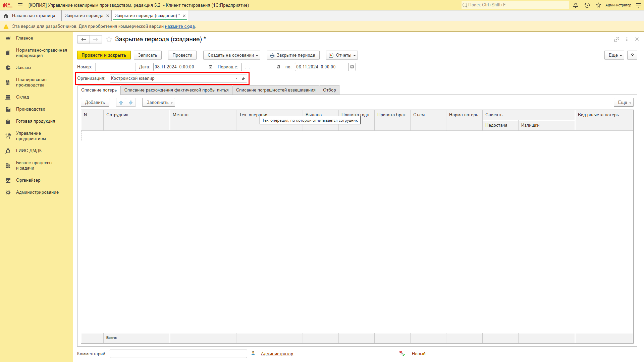644x362 pixels.
Task: Open the three-dot form menu icon
Action: 627,39
